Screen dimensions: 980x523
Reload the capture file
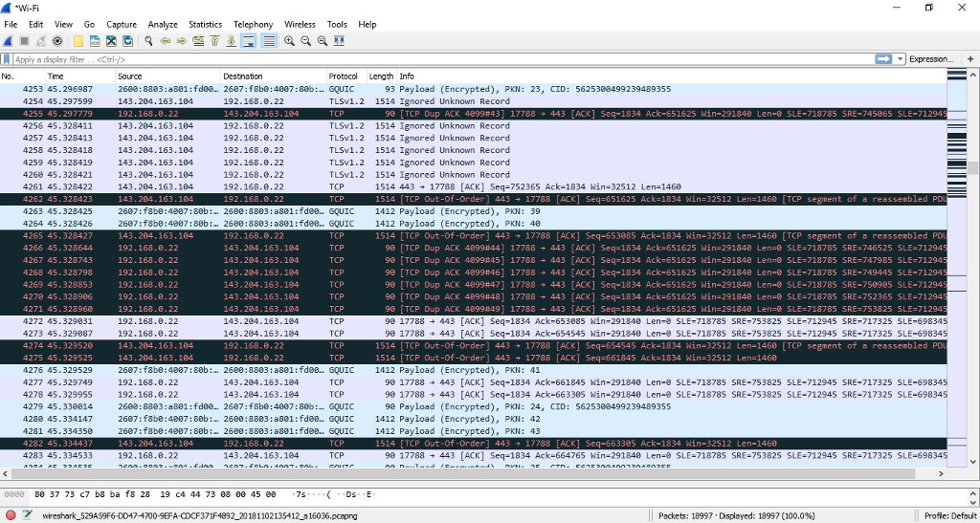127,41
